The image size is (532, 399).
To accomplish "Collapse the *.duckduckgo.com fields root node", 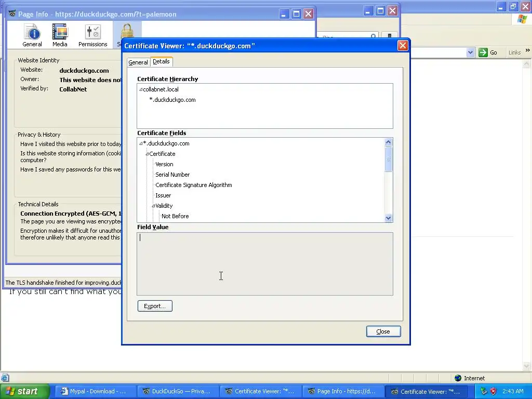I will coord(140,143).
